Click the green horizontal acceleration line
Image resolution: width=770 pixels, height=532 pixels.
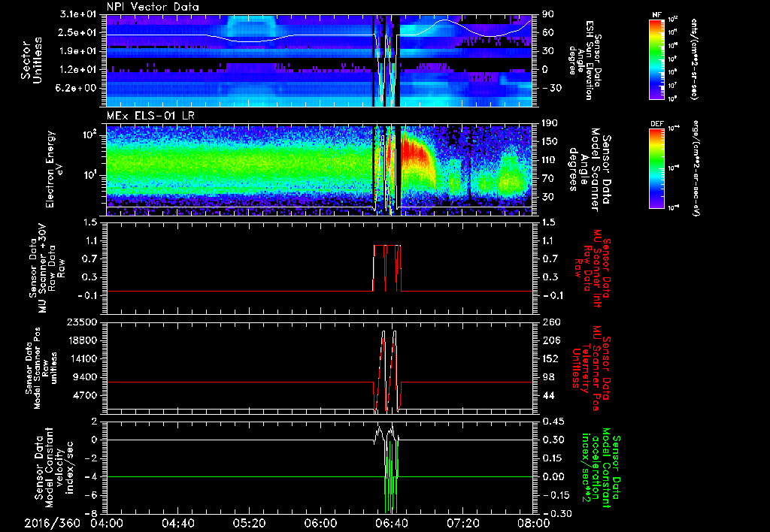pos(226,477)
